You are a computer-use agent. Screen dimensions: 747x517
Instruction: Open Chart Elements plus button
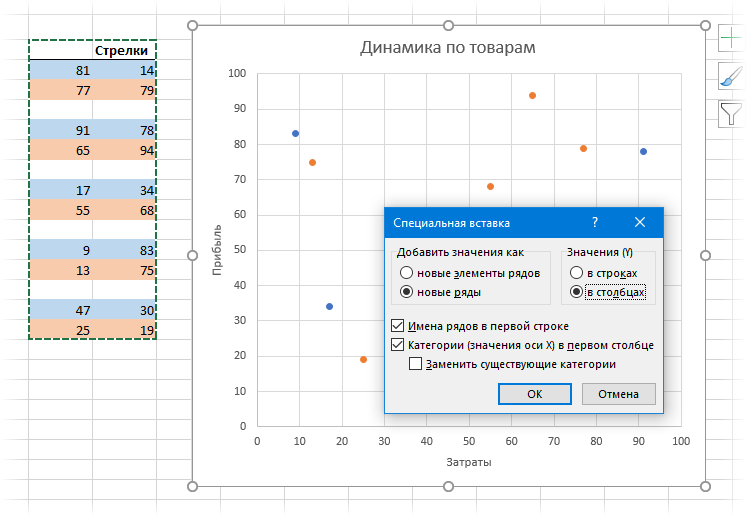[731, 38]
